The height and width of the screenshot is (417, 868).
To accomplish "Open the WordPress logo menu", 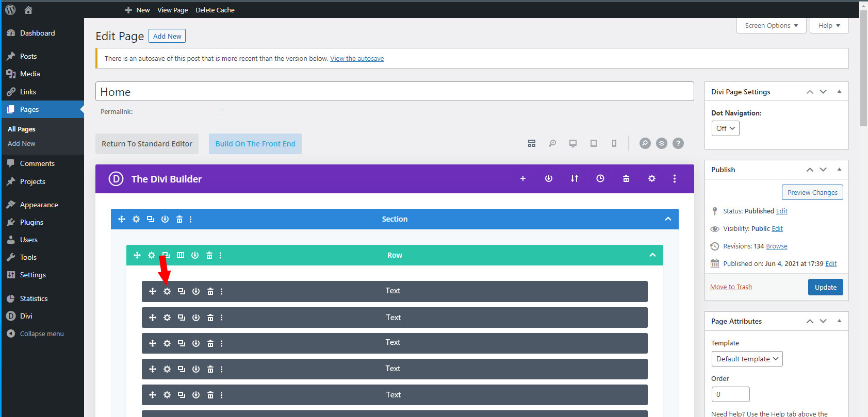I will pos(10,10).
